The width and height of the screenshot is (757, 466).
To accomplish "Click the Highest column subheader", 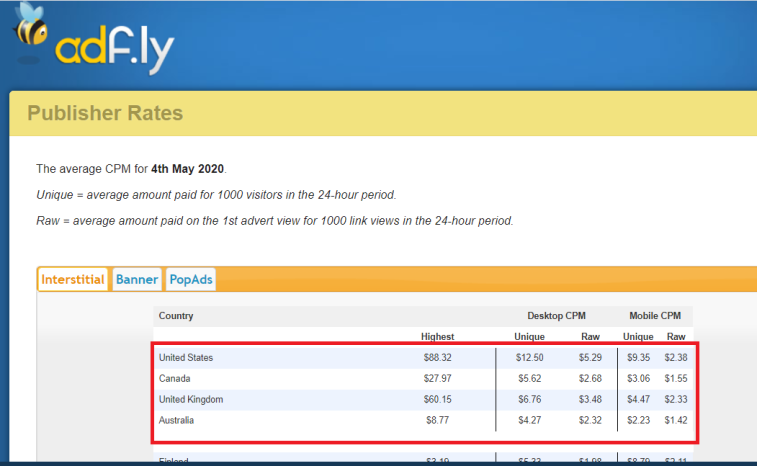I will pyautogui.click(x=437, y=337).
